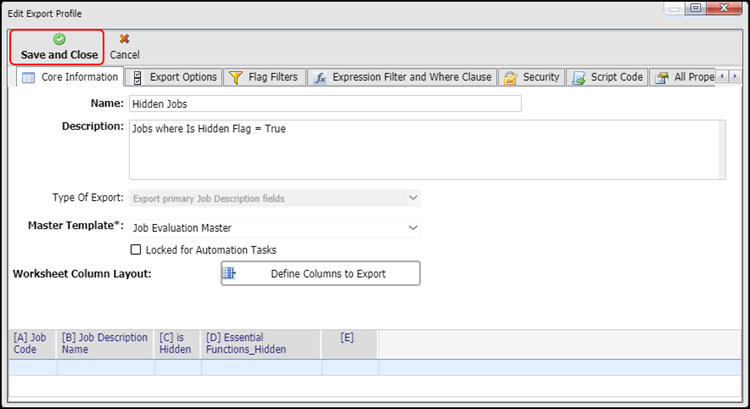This screenshot has width=750, height=409.
Task: Click inside the Description text area
Action: pyautogui.click(x=427, y=150)
